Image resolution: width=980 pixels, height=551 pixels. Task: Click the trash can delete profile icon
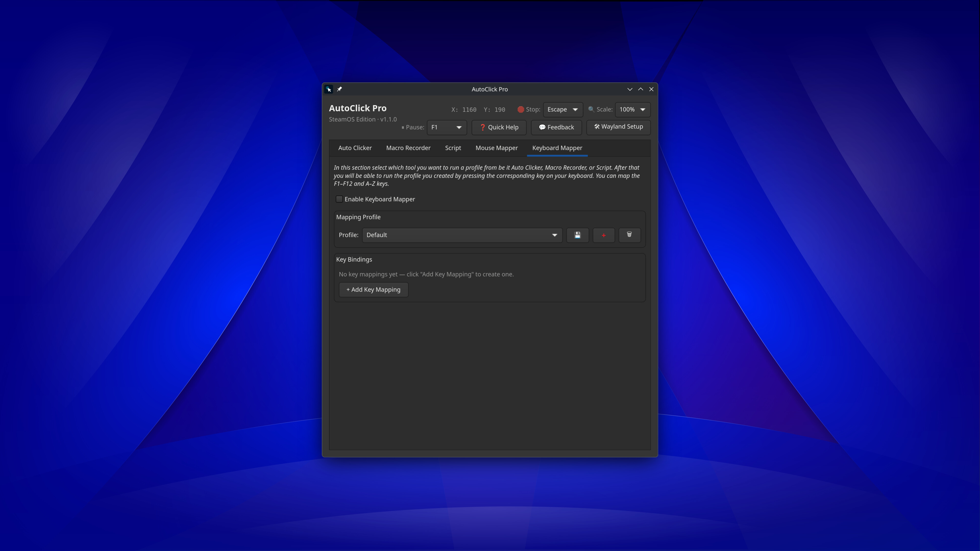click(630, 235)
